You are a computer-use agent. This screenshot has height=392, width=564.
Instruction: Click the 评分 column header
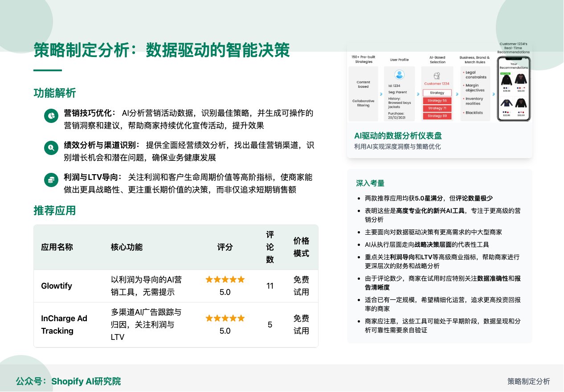225,247
